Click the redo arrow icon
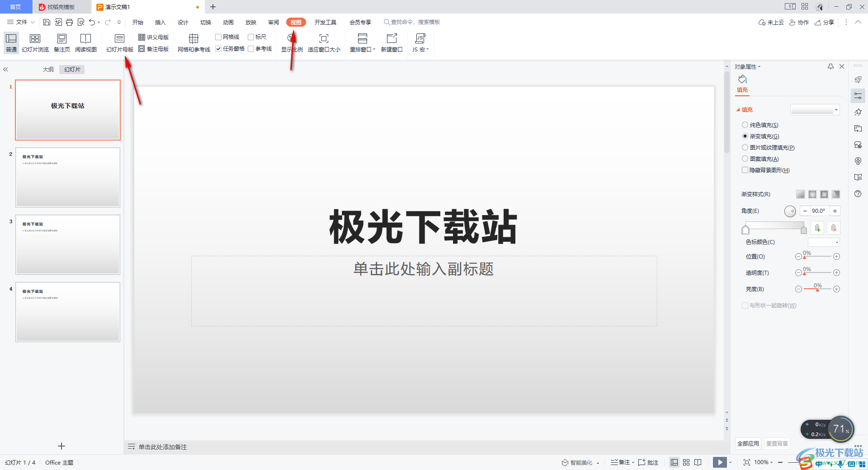The width and height of the screenshot is (868, 470). [x=108, y=22]
